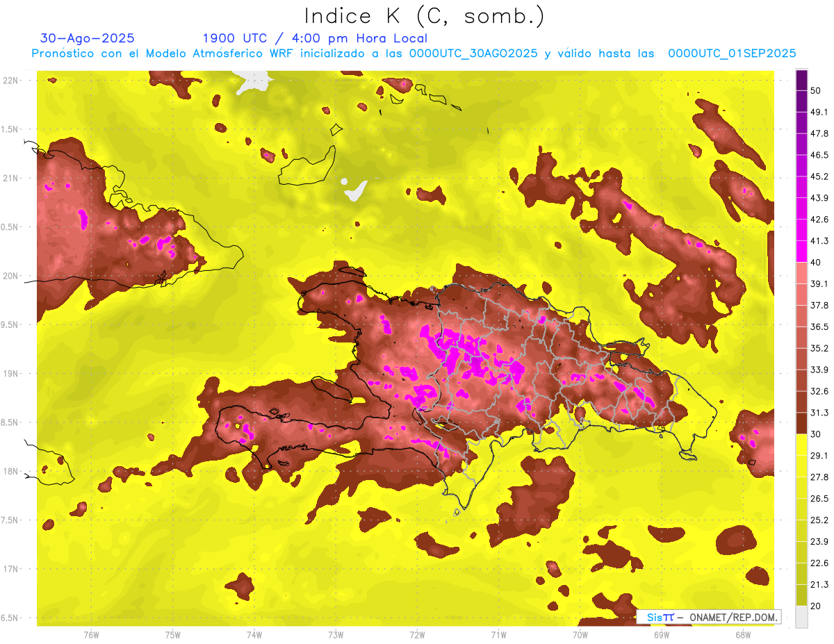Click the dark brown swatch between 30 and 31.3
This screenshot has width=834, height=644.
[801, 423]
